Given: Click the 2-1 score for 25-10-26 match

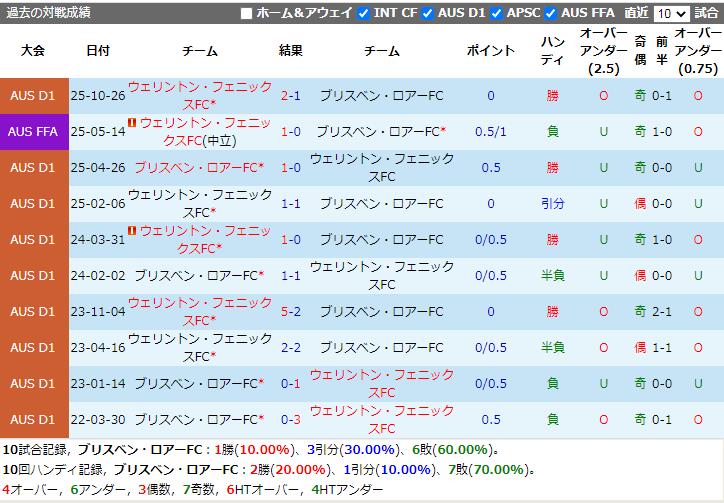Looking at the screenshot, I should (x=291, y=96).
